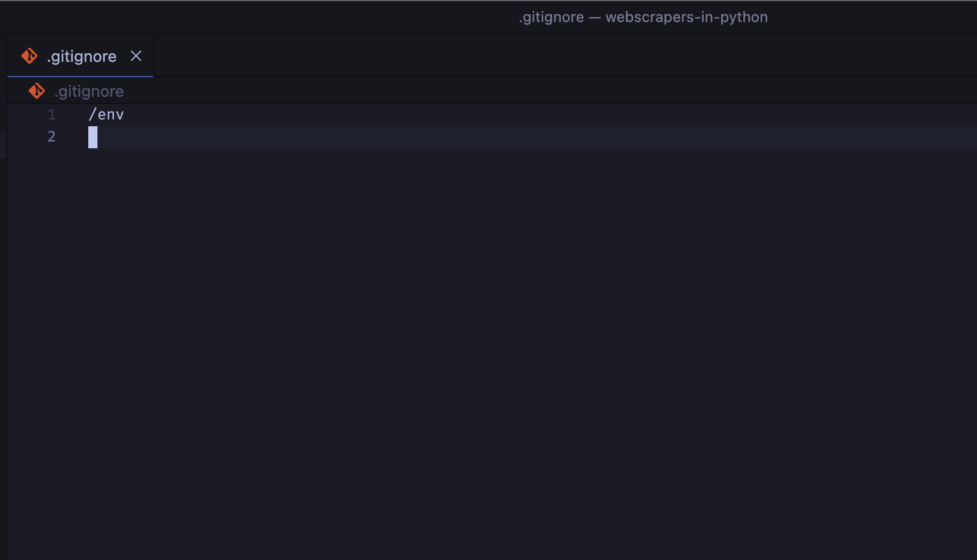Place cursor on the /env text
977x560 pixels.
point(107,115)
